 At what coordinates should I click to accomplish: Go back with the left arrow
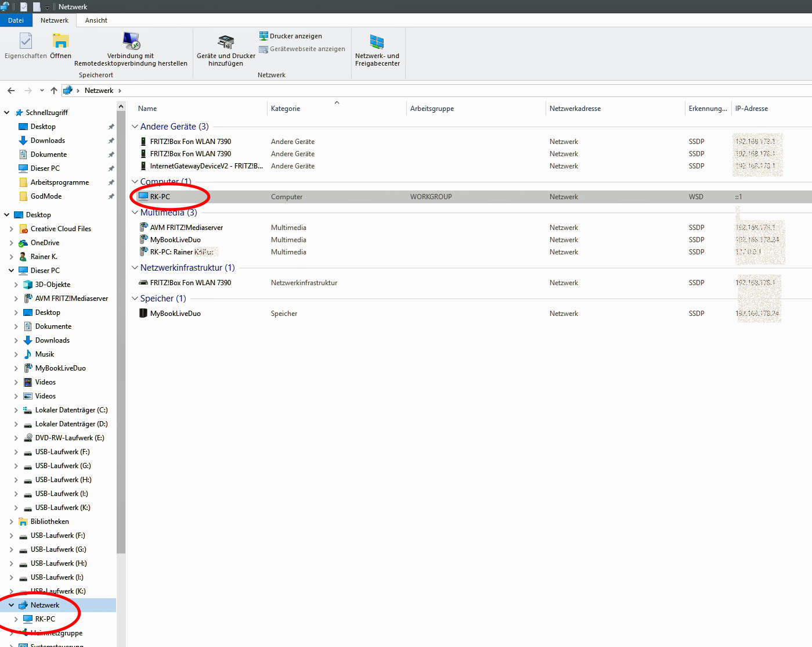pos(11,91)
